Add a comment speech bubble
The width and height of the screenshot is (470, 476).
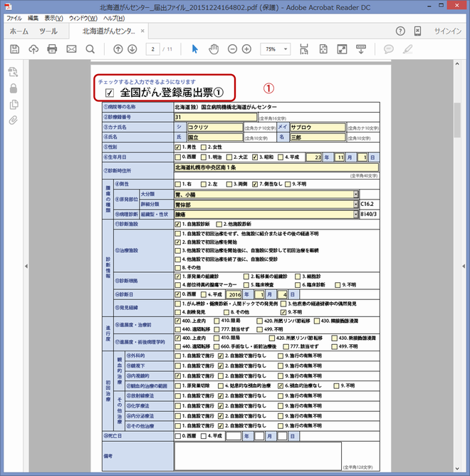click(x=388, y=49)
